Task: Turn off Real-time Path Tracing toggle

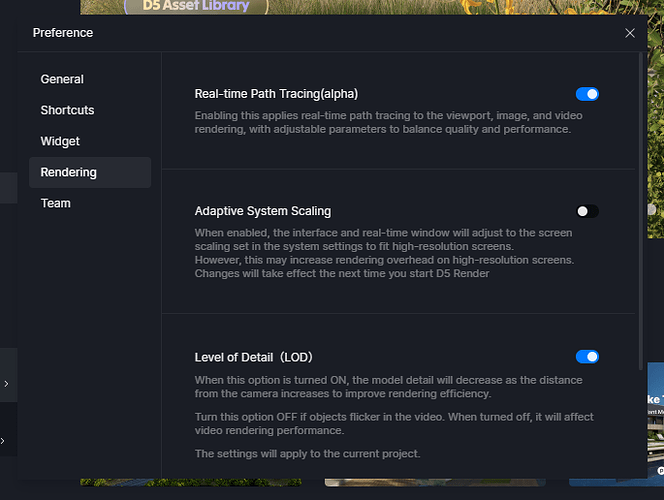Action: click(x=587, y=94)
